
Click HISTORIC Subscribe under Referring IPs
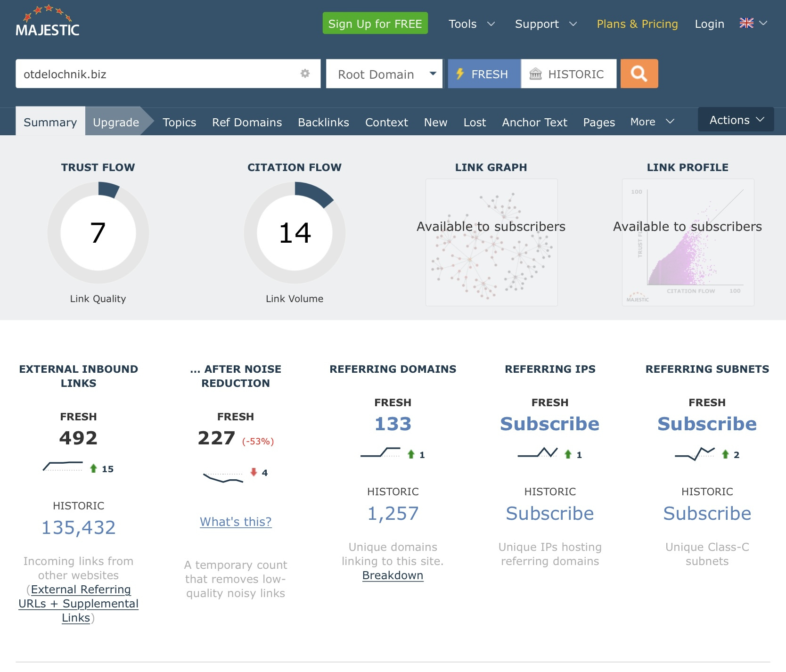click(550, 513)
